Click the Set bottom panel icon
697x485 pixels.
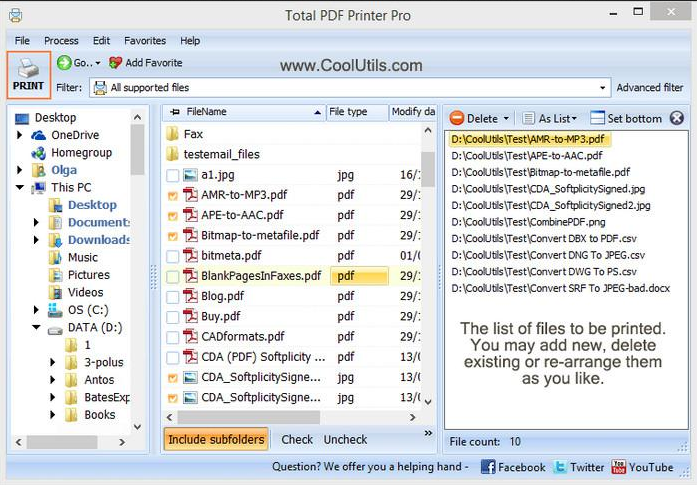click(x=597, y=118)
